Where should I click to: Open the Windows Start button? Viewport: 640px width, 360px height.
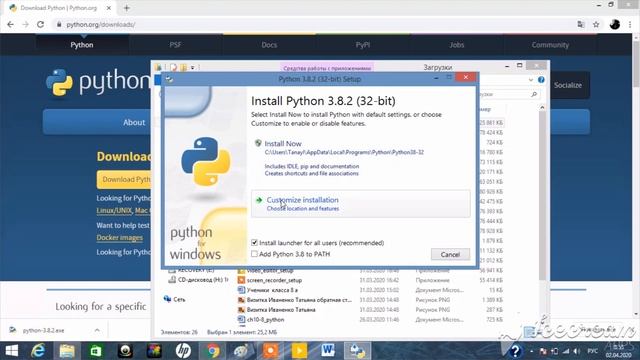click(x=11, y=351)
